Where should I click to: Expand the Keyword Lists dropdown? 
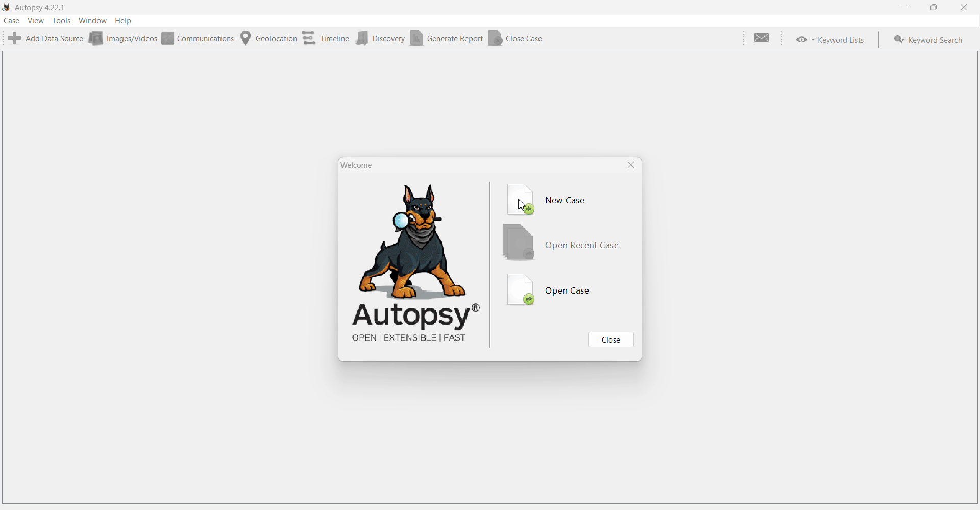pos(830,40)
